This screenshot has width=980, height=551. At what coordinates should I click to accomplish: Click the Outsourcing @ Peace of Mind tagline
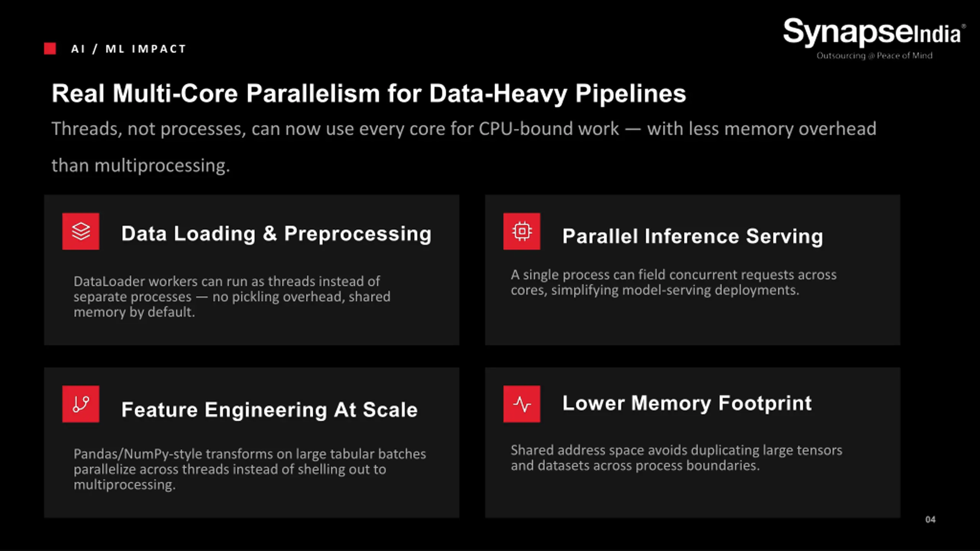tap(874, 56)
